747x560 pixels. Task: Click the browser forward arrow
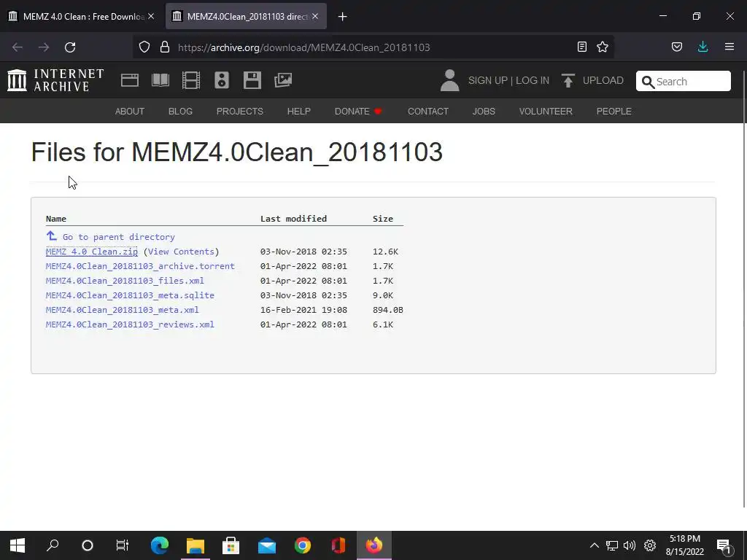(44, 47)
